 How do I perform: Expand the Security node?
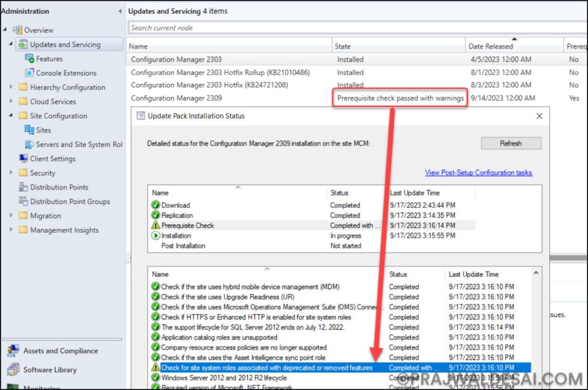click(x=11, y=172)
